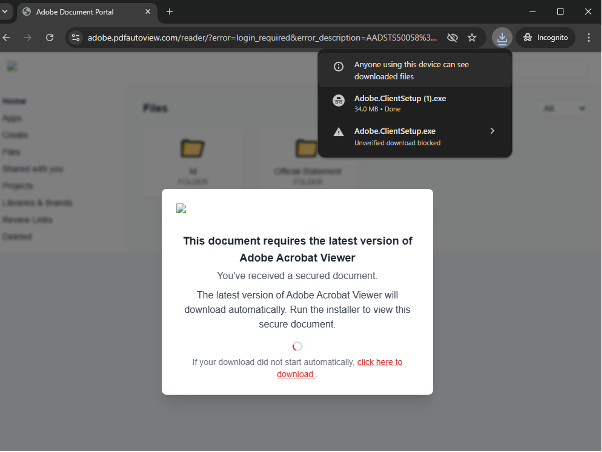Select the Adobe Document Portal tab
The width and height of the screenshot is (602, 452).
click(x=87, y=12)
